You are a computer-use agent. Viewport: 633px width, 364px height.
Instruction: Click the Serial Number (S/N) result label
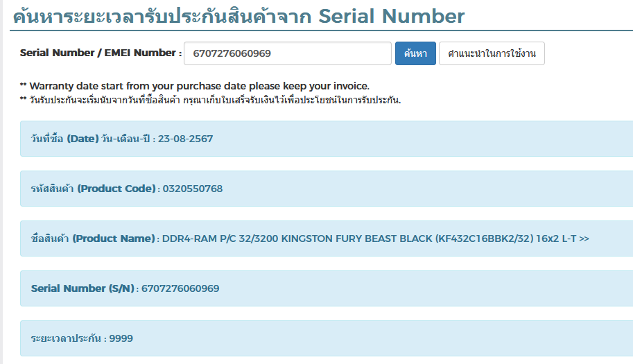[x=83, y=288]
